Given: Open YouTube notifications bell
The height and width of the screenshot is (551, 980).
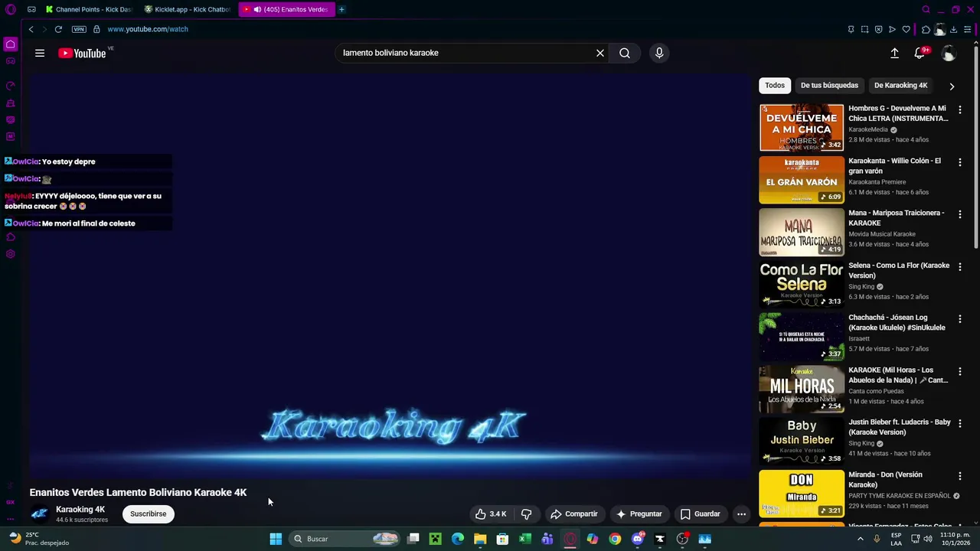Looking at the screenshot, I should point(920,53).
